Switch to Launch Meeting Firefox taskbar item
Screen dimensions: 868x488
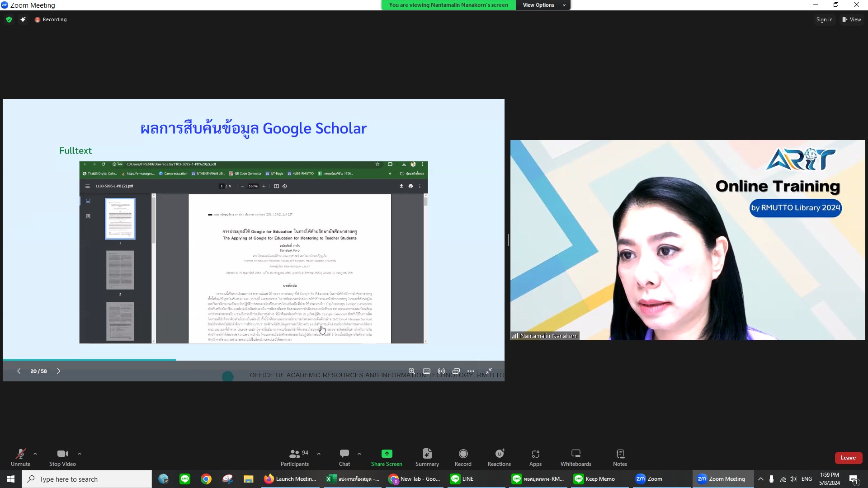(x=291, y=479)
